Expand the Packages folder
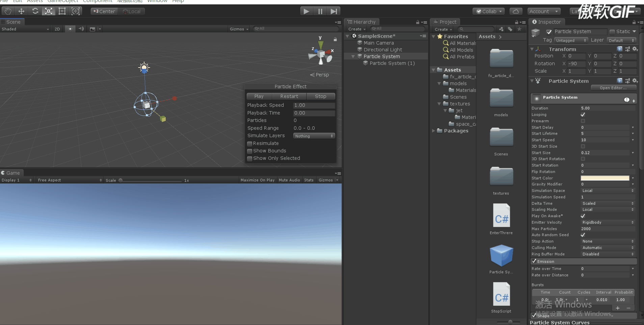 pyautogui.click(x=434, y=131)
